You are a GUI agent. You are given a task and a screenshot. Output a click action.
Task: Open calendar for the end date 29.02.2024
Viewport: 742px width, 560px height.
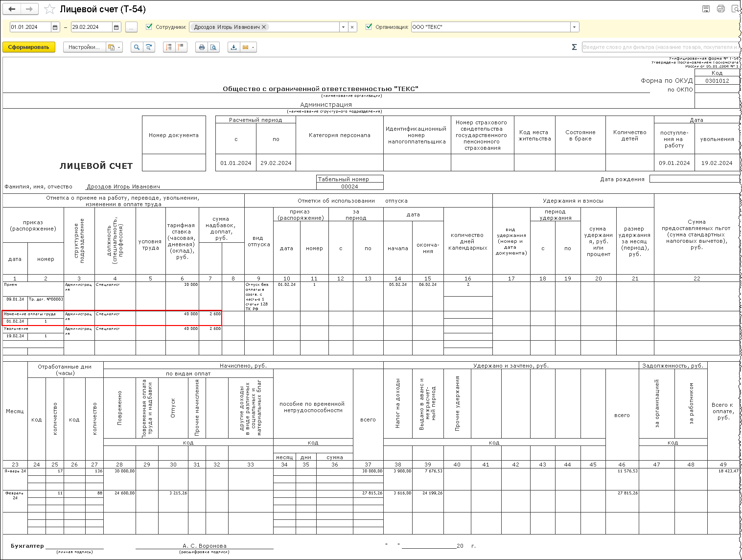[116, 27]
